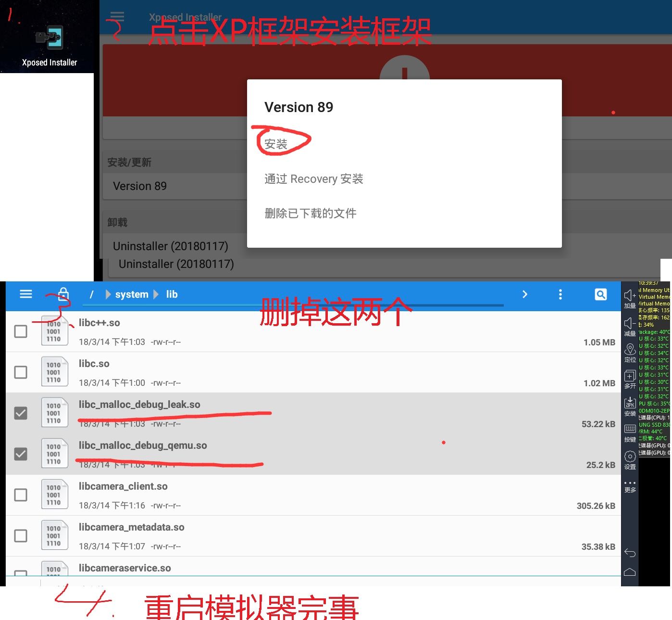Check the libc++.so checkbox
The width and height of the screenshot is (672, 620).
click(21, 331)
